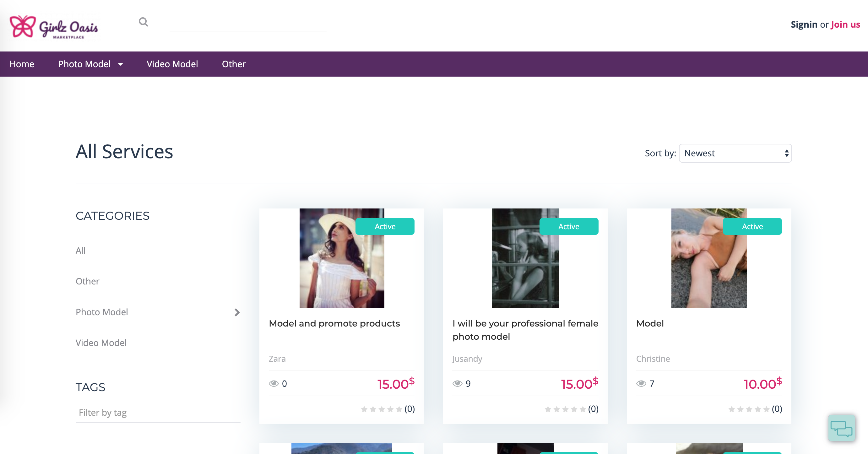868x454 pixels.
Task: Click the Signin link
Action: click(x=804, y=24)
